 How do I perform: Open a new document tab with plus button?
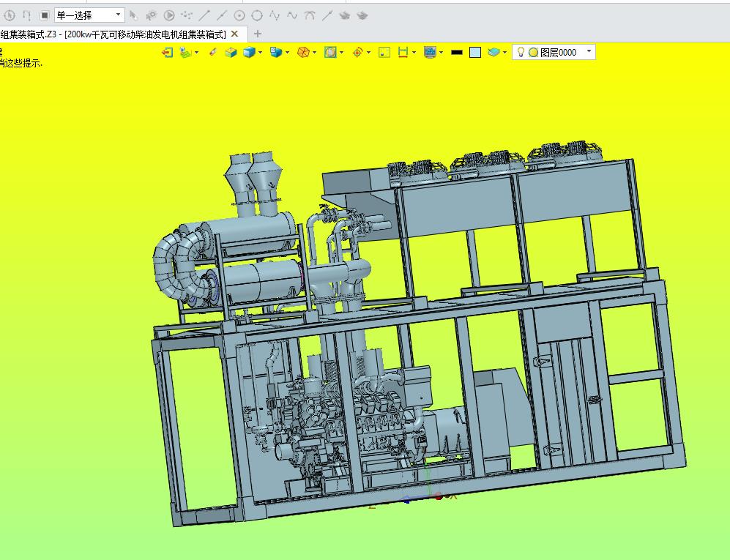(258, 34)
